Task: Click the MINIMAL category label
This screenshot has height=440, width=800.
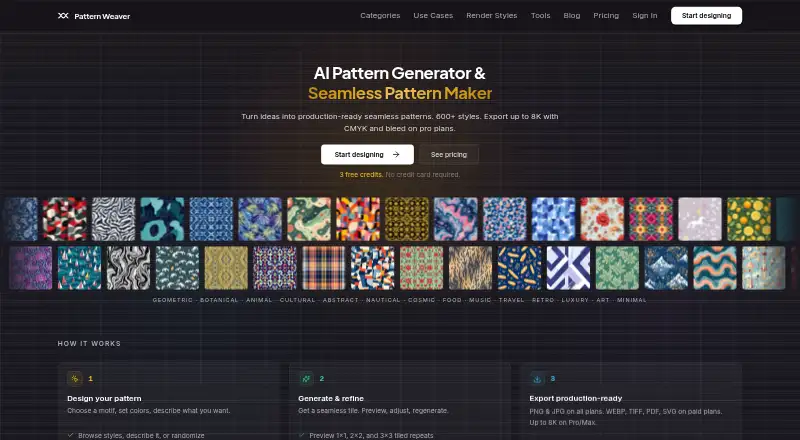Action: pyautogui.click(x=632, y=300)
